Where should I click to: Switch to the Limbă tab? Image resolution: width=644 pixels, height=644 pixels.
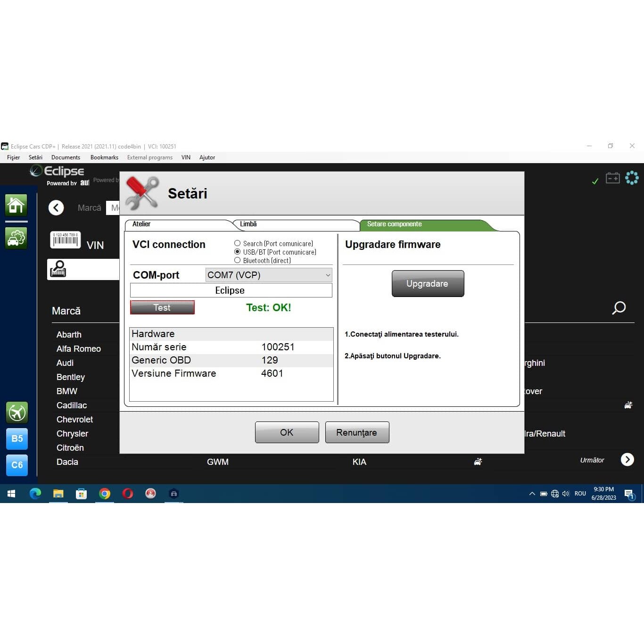coord(248,224)
